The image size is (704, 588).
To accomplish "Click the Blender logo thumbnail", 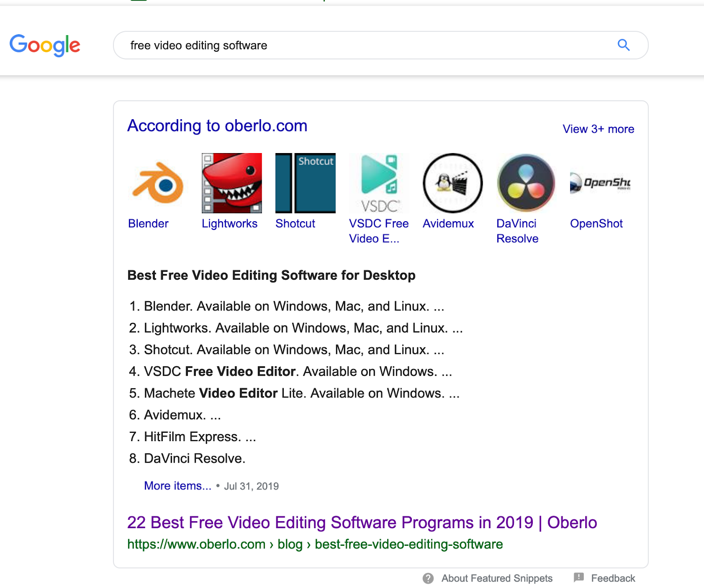I will coord(158,183).
